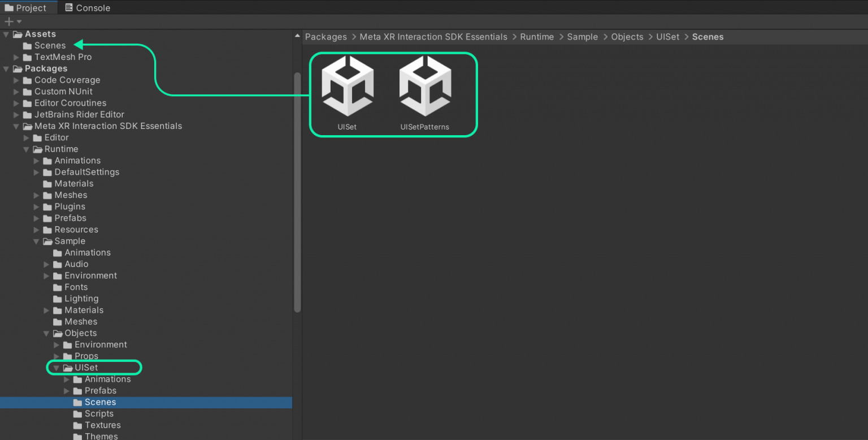This screenshot has width=868, height=440.
Task: Click the highlighted UISet folder icon in tree
Action: tap(68, 368)
